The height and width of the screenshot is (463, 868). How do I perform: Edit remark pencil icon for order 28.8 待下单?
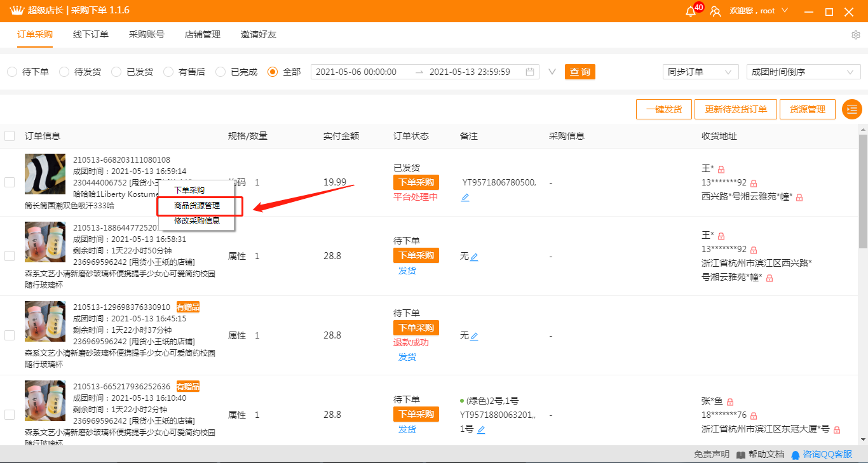pos(474,257)
